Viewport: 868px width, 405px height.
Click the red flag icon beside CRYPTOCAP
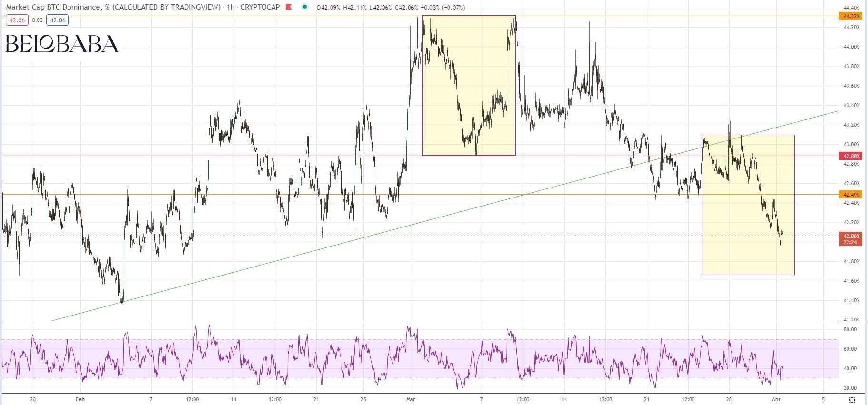pyautogui.click(x=289, y=7)
